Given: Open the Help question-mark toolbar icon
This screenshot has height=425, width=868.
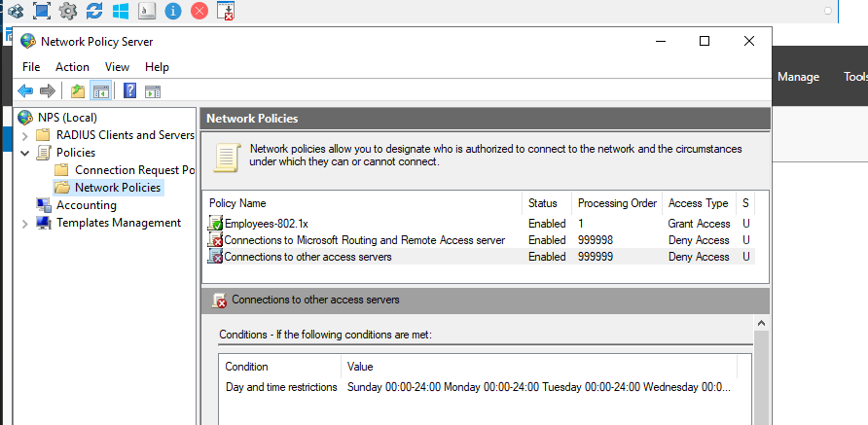Looking at the screenshot, I should tap(129, 90).
